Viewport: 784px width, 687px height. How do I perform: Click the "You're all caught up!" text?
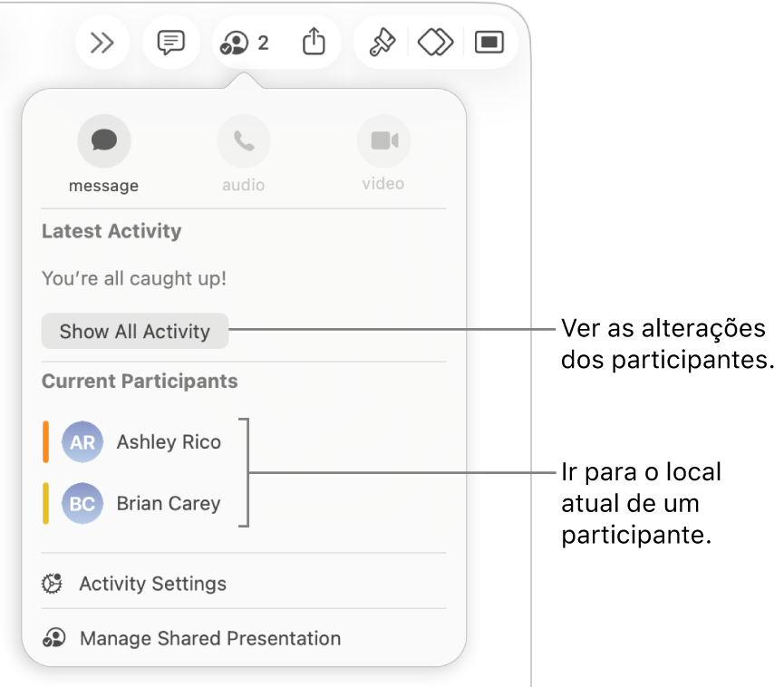134,278
